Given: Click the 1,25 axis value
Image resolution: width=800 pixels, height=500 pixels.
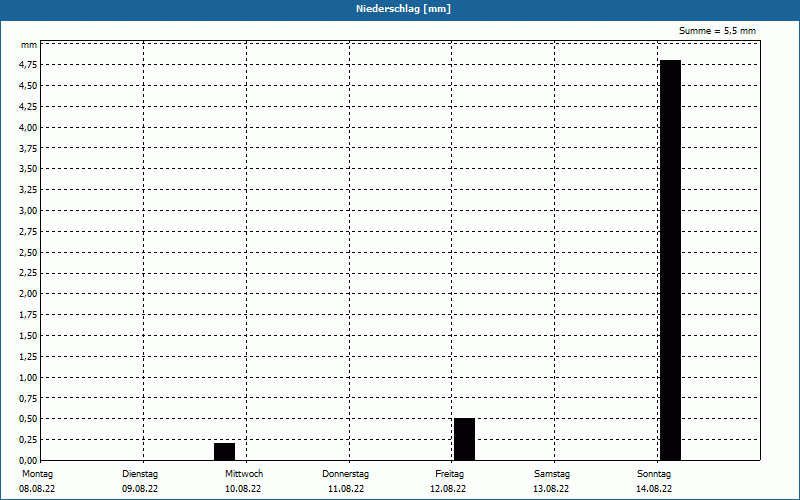Looking at the screenshot, I should (x=29, y=357).
